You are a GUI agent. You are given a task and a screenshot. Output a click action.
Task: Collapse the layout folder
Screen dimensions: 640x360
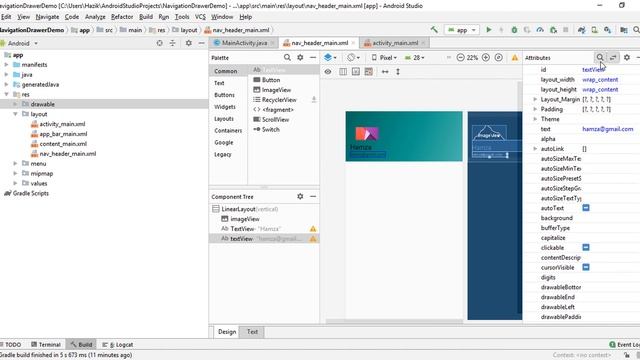tap(16, 114)
